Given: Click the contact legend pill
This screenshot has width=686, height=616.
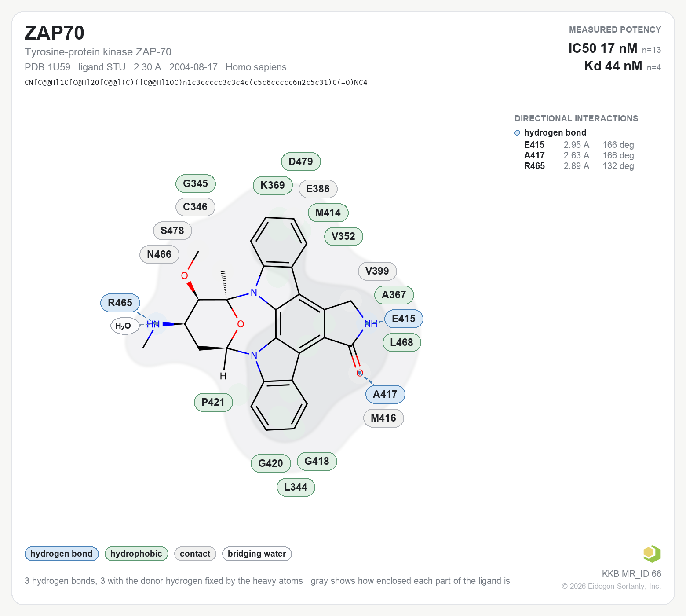Looking at the screenshot, I should [195, 554].
